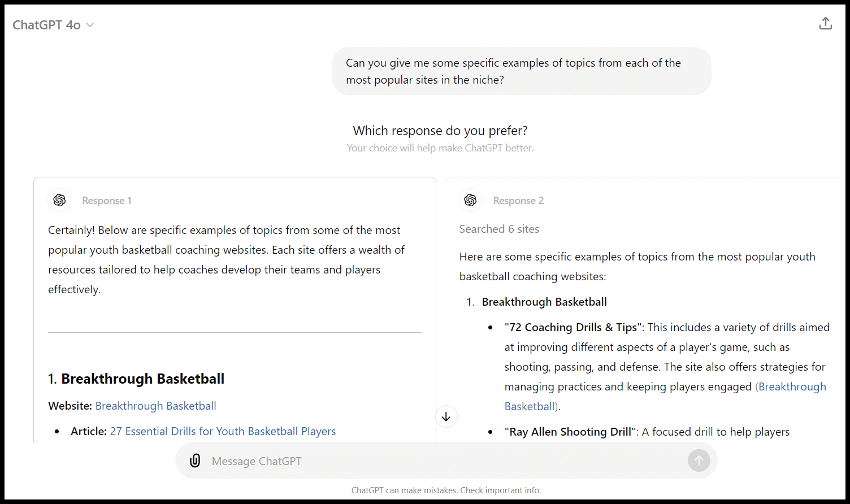Click the scroll-to-bottom arrow button
Viewport: 850px width, 504px height.
pos(446,417)
